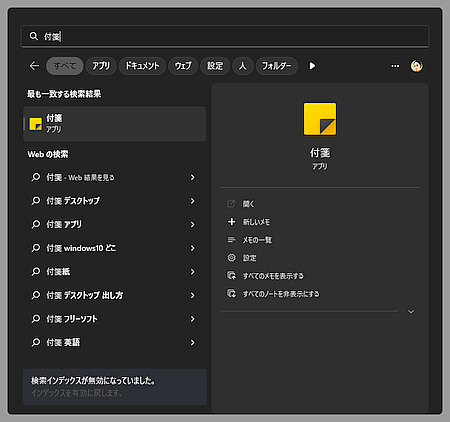Click search icon beside 付箋紙
The image size is (450, 422).
pyautogui.click(x=36, y=272)
